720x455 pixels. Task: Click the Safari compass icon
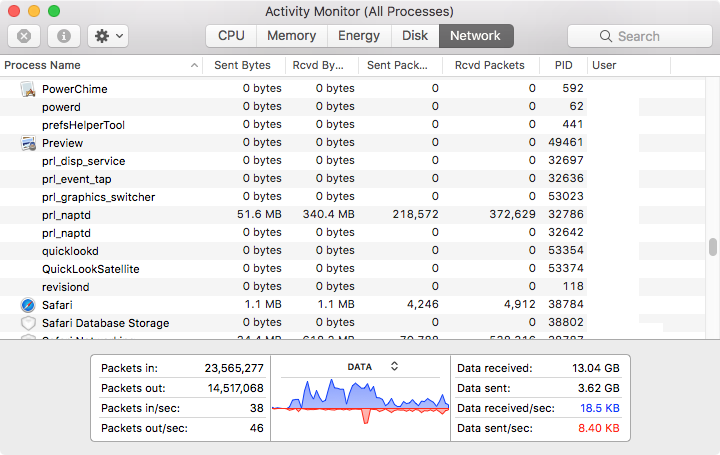28,305
